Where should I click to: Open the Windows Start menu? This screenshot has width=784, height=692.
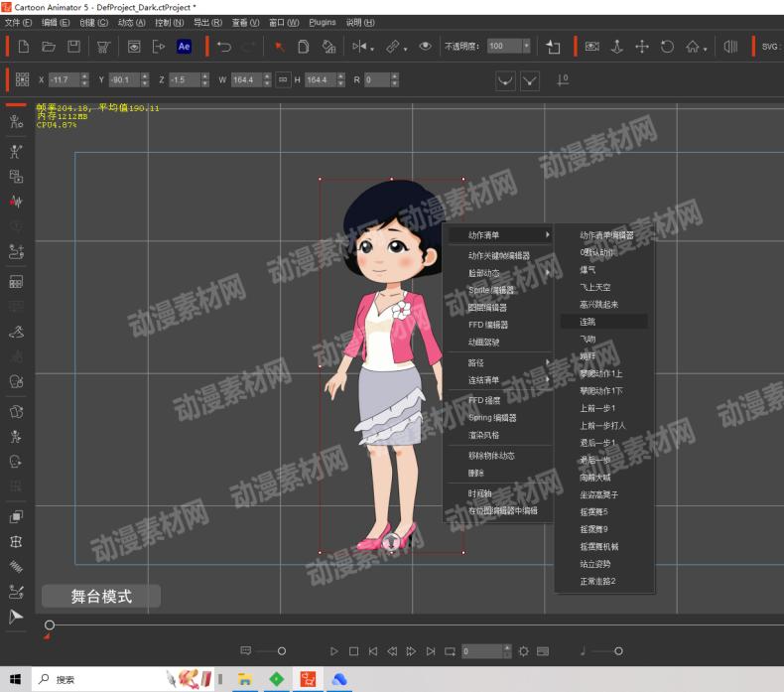coord(16,679)
